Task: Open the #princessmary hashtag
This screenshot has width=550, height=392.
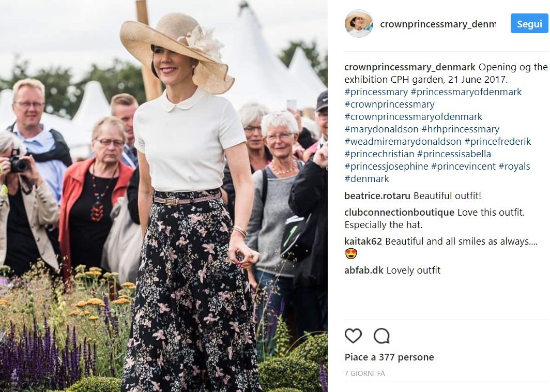Action: pos(376,92)
